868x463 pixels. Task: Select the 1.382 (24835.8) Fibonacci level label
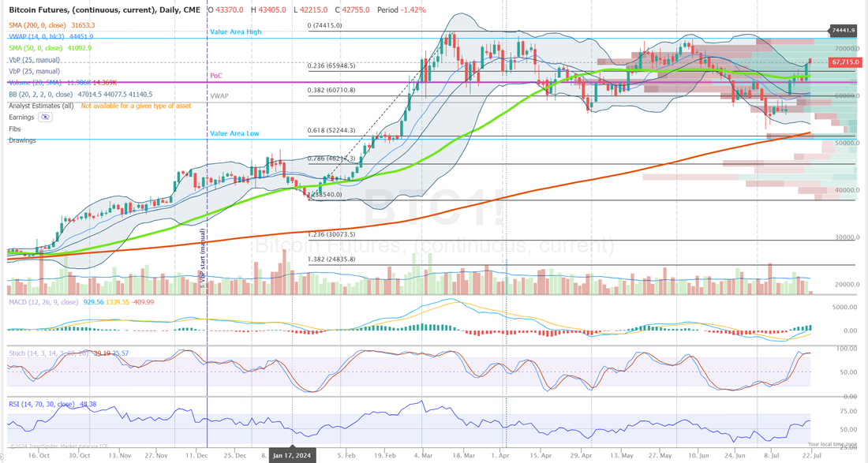click(331, 260)
